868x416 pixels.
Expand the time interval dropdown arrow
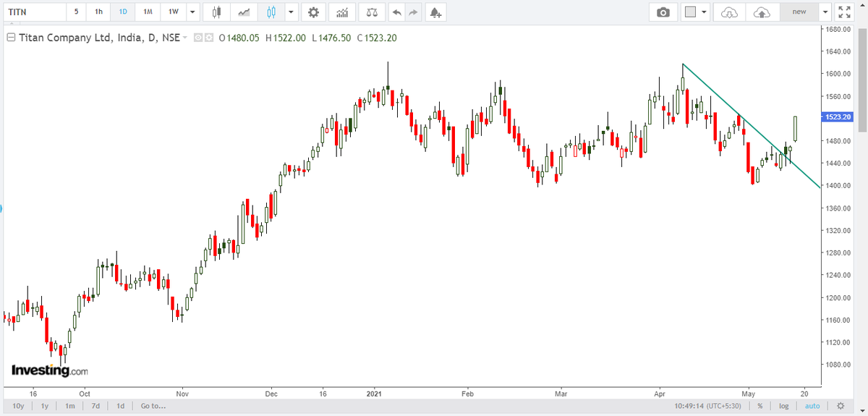[x=192, y=12]
